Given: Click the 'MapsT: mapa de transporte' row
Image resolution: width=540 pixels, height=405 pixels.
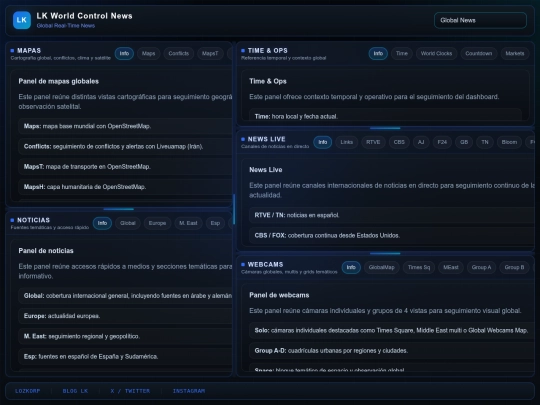Looking at the screenshot, I should point(125,167).
